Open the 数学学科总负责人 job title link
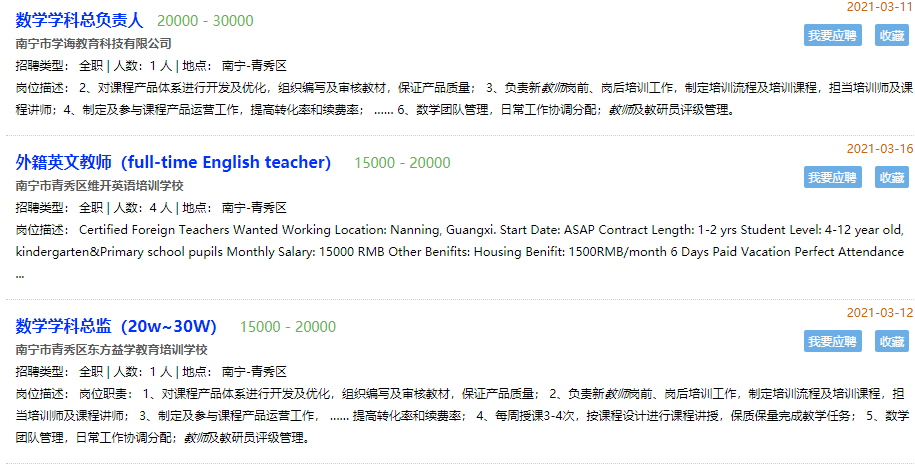915x464 pixels. click(x=80, y=20)
